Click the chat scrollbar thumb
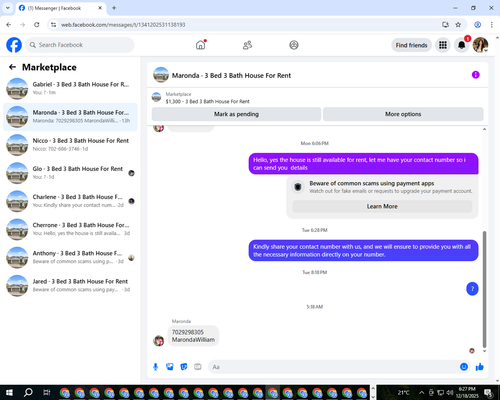Image resolution: width=500 pixels, height=400 pixels. coord(484,289)
